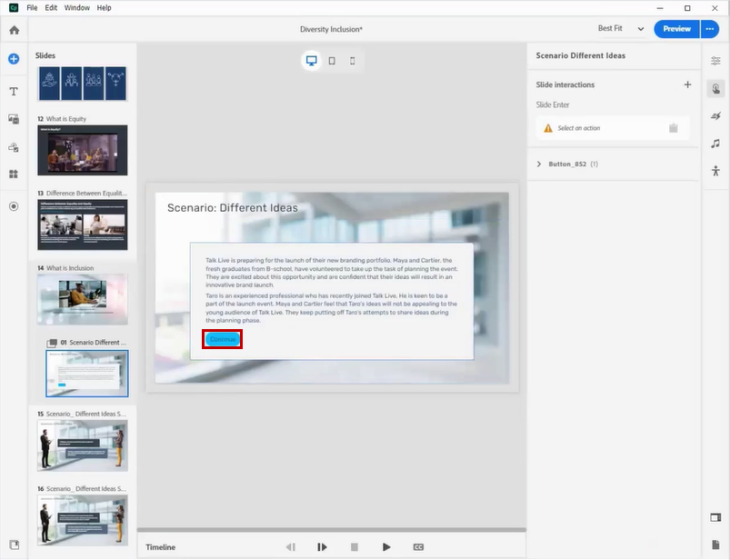The width and height of the screenshot is (730, 560).
Task: Open the Media tool icon
Action: pos(14,119)
